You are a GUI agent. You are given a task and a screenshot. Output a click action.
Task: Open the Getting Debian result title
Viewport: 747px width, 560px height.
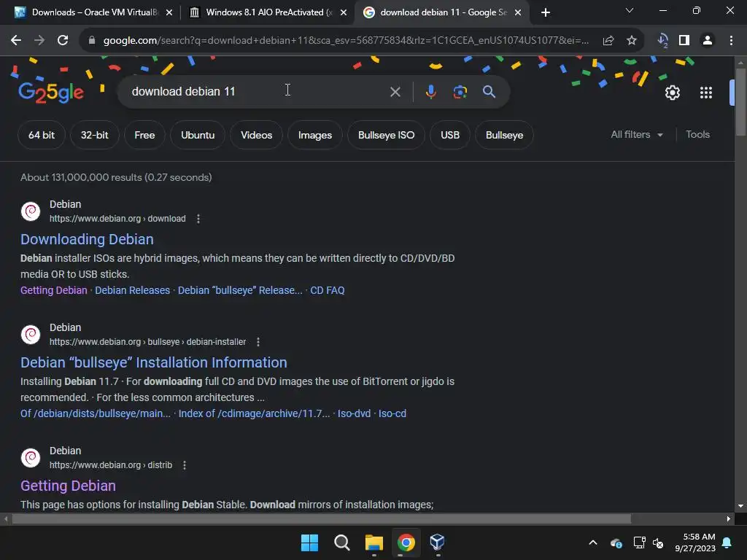[x=68, y=486]
